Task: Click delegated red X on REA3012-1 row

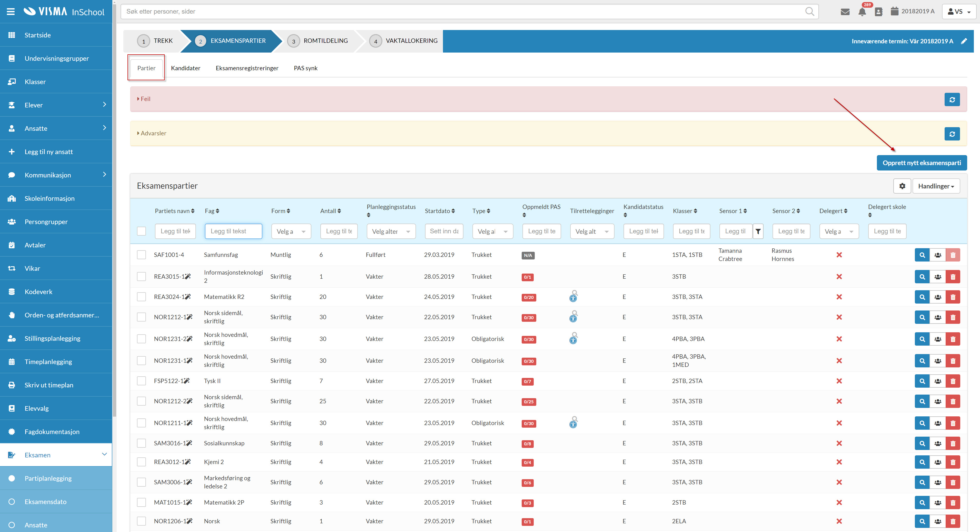Action: tap(839, 463)
